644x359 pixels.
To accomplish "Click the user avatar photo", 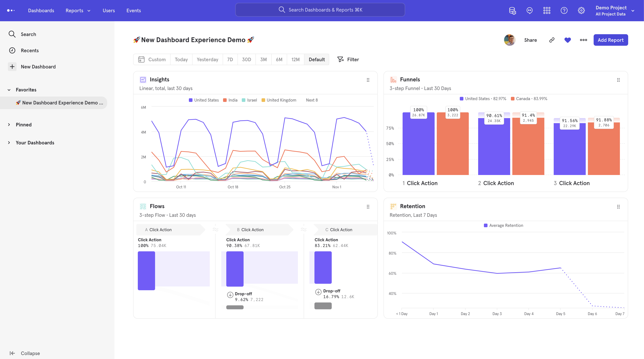I will coord(510,40).
